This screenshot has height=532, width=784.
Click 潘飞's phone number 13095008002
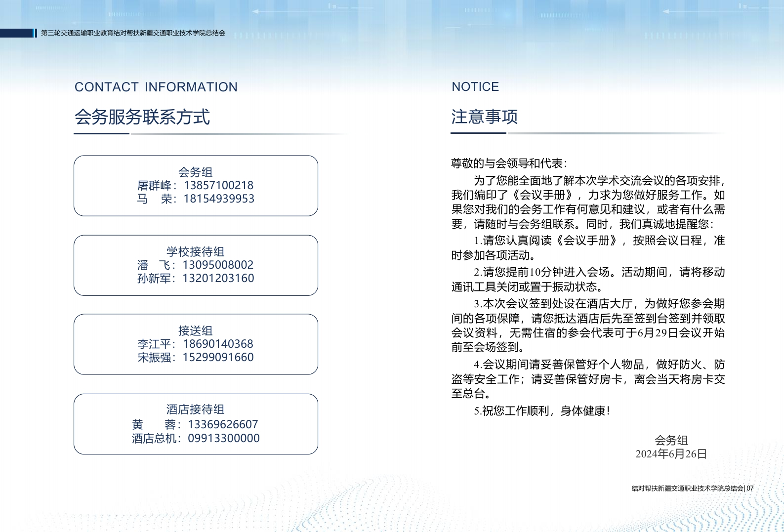pyautogui.click(x=218, y=265)
